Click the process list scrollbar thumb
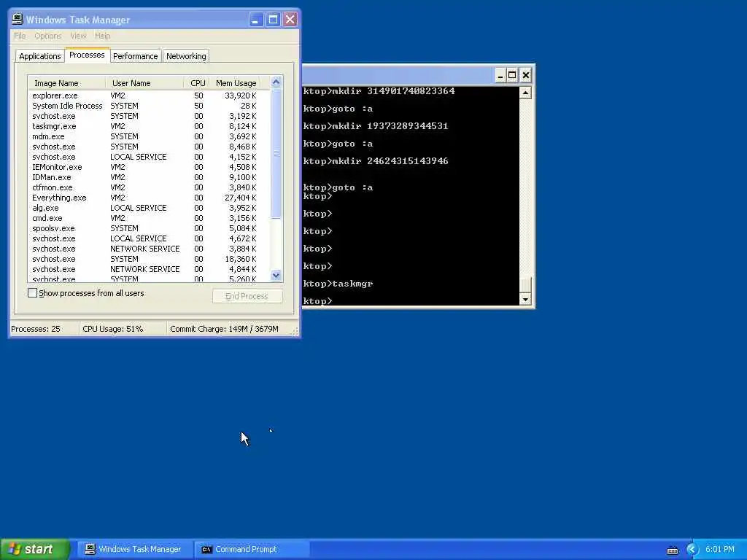Viewport: 747px width, 560px height. [x=276, y=153]
